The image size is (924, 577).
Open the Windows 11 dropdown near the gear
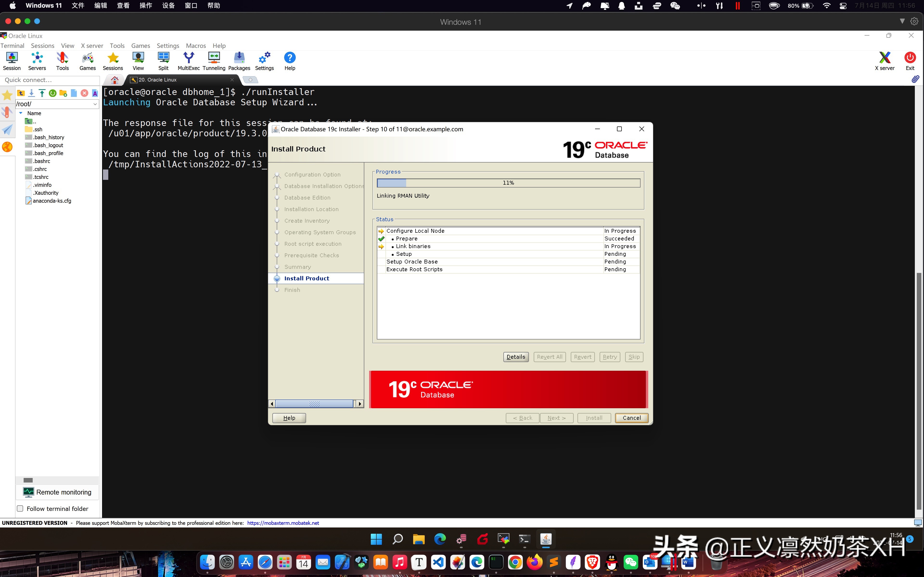[x=902, y=21]
